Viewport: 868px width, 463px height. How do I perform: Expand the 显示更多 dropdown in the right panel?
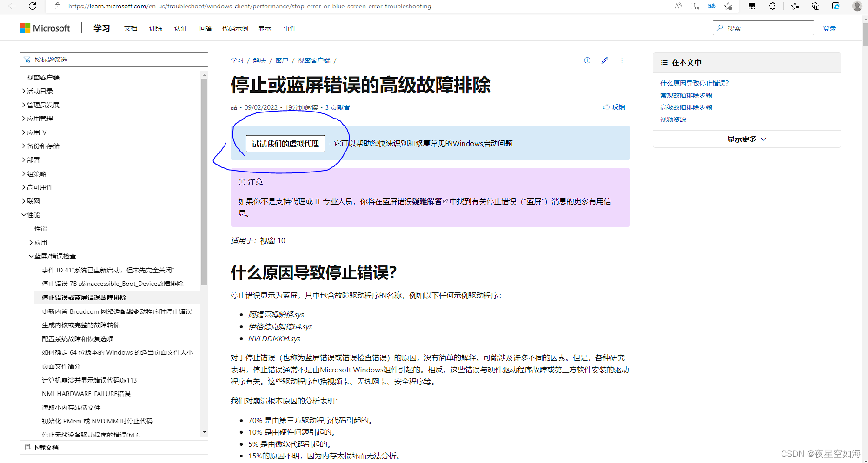[746, 139]
